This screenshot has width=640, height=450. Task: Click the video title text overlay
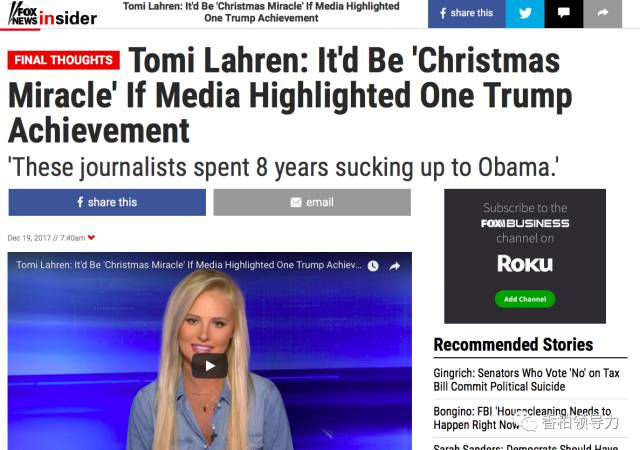(189, 265)
